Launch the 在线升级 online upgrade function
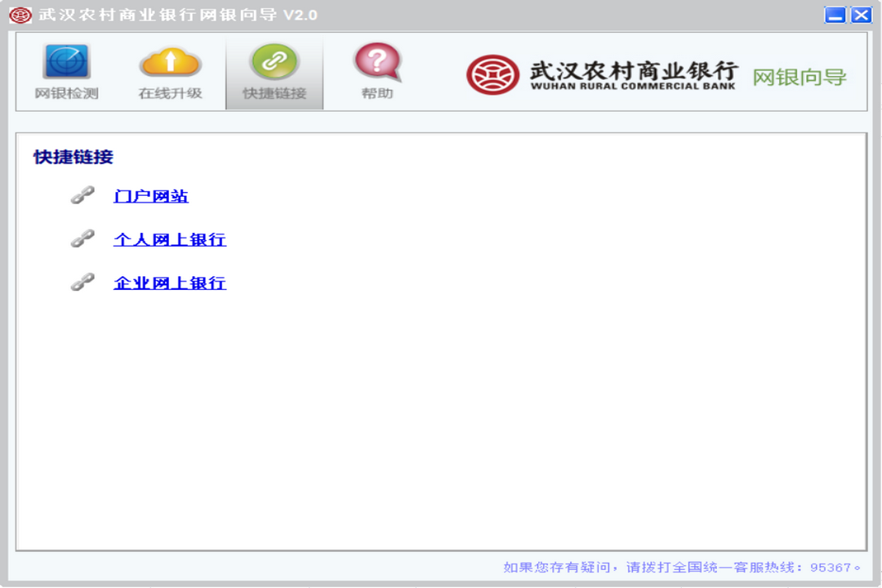The height and width of the screenshot is (588, 882). [x=168, y=73]
